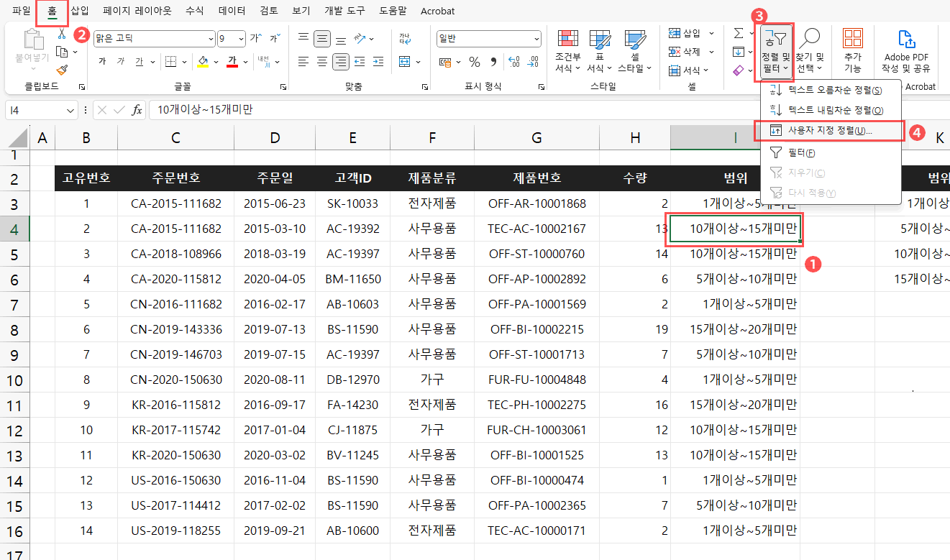
Task: Click the 정렬 및 필터 button
Action: 776,50
